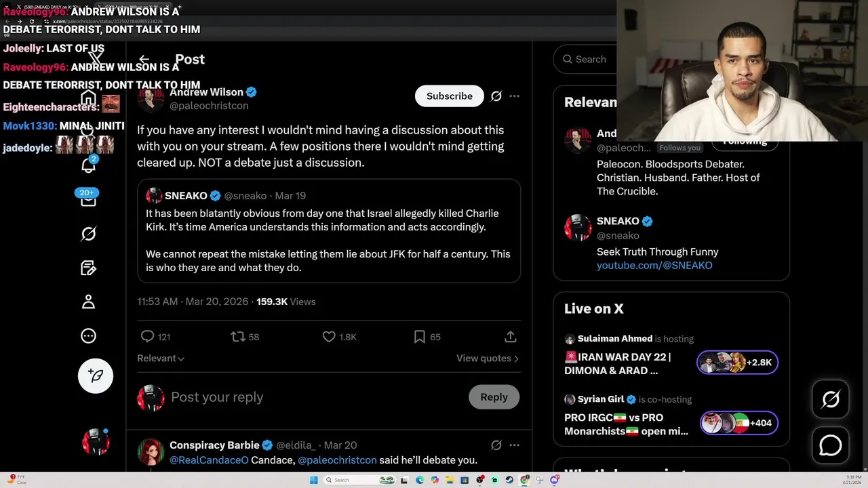Like the post with 1.8K likes
This screenshot has height=488, width=868.
click(339, 337)
